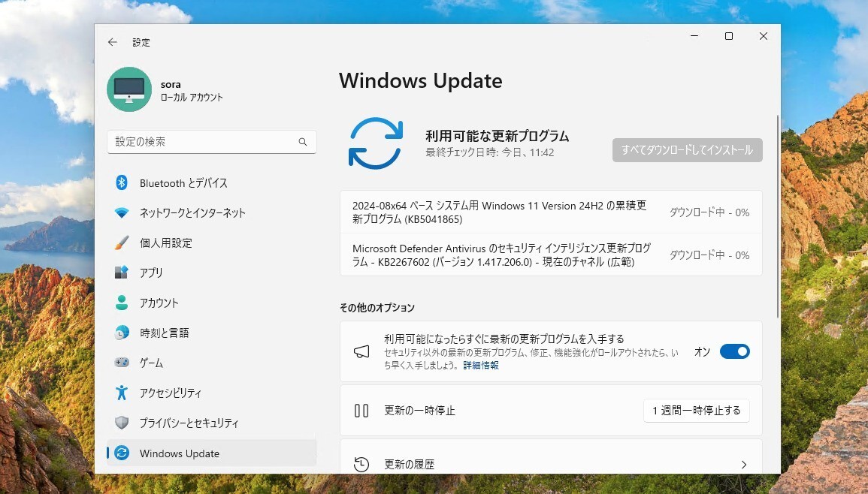Expand 更新の履歴 with its chevron
This screenshot has height=494, width=868.
pyautogui.click(x=744, y=464)
